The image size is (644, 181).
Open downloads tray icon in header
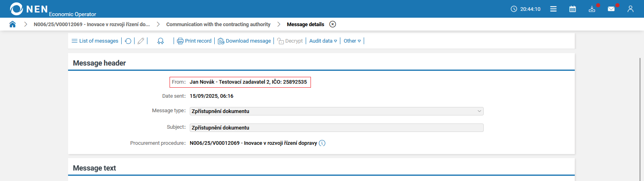point(592,9)
